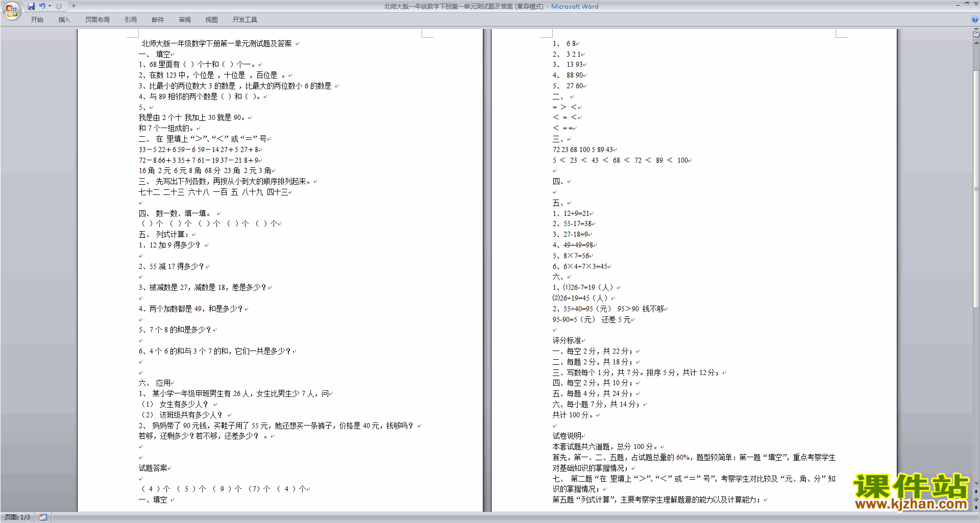Open Word Help with the question mark icon
This screenshot has width=980, height=523.
pyautogui.click(x=975, y=20)
